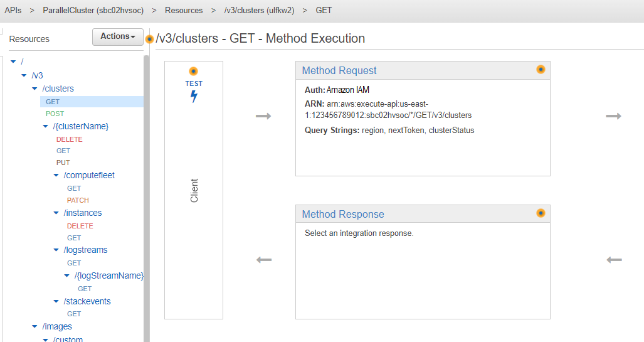Go to APIs in the breadcrumb

tap(13, 11)
